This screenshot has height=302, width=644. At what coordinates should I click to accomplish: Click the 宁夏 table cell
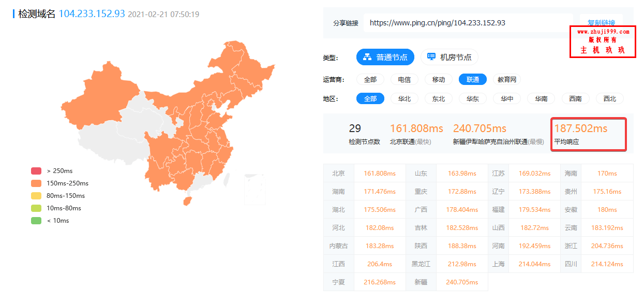coord(339,282)
